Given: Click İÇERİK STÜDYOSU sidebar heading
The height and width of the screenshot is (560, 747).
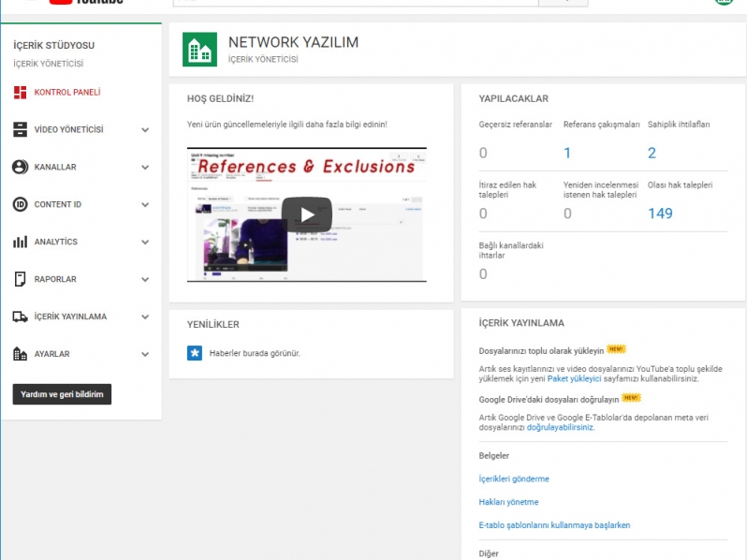Looking at the screenshot, I should 54,46.
